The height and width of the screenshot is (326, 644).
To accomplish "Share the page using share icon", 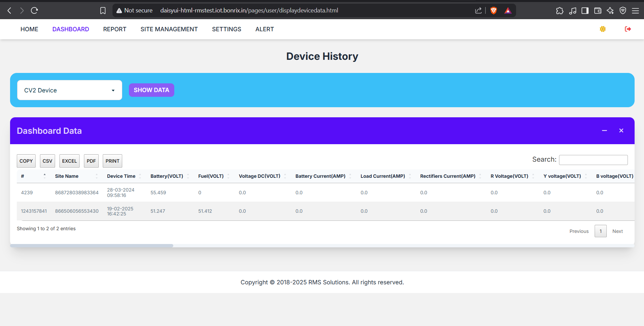I will pyautogui.click(x=478, y=10).
